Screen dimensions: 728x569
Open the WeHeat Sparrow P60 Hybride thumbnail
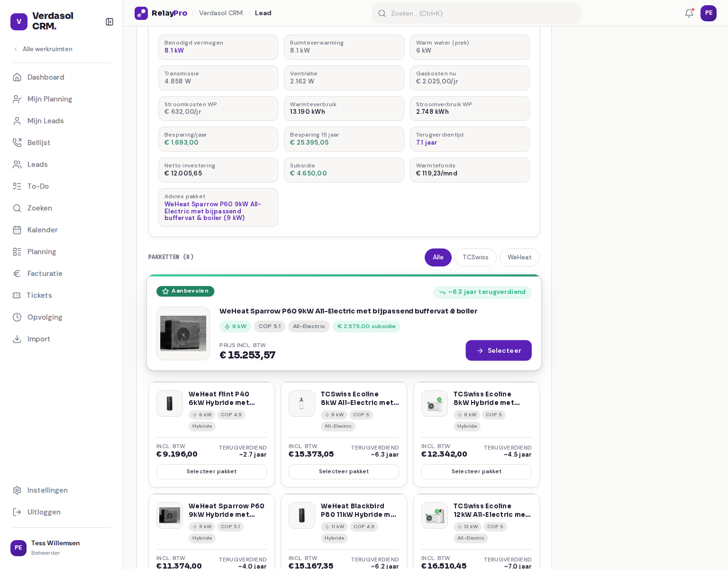170,515
